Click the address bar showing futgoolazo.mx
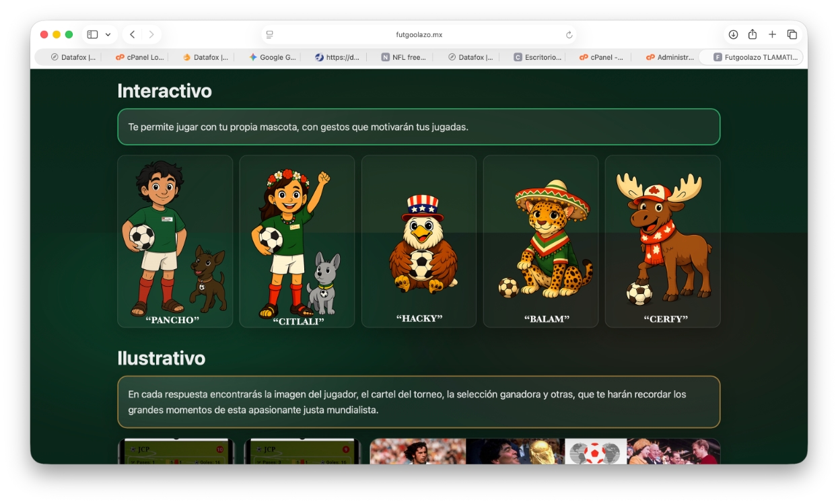Viewport: 838px width, 504px height. (x=419, y=34)
